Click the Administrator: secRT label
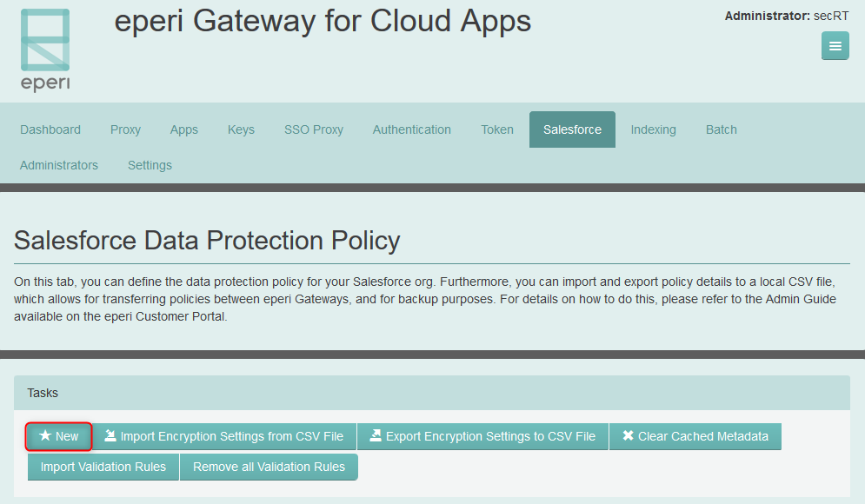The height and width of the screenshot is (504, 865). 786,16
